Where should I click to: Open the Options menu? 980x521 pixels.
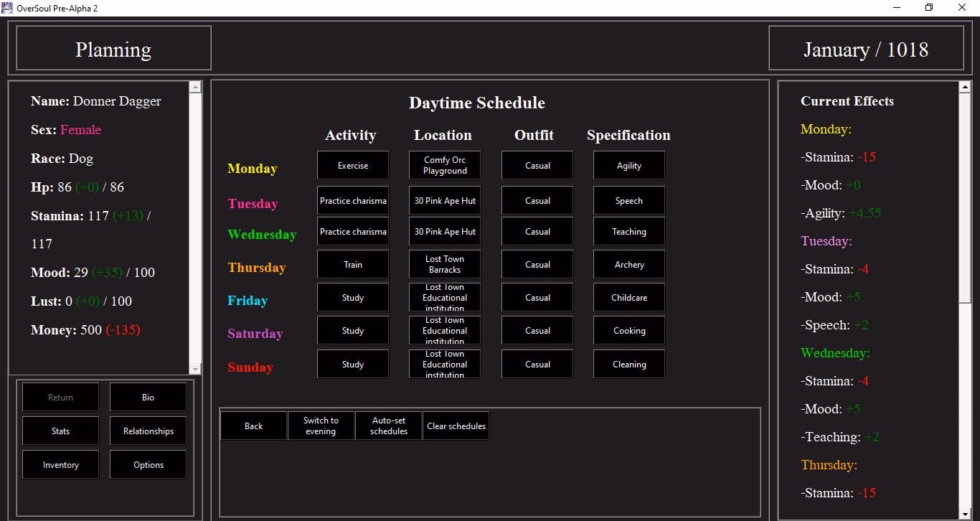point(148,464)
